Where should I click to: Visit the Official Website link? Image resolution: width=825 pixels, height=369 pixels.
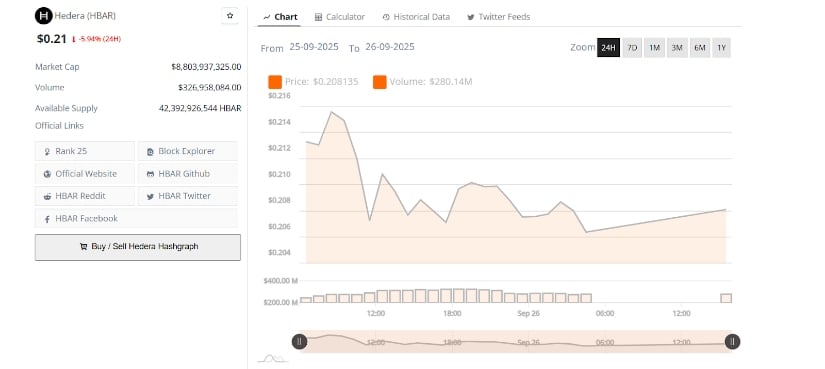point(85,174)
